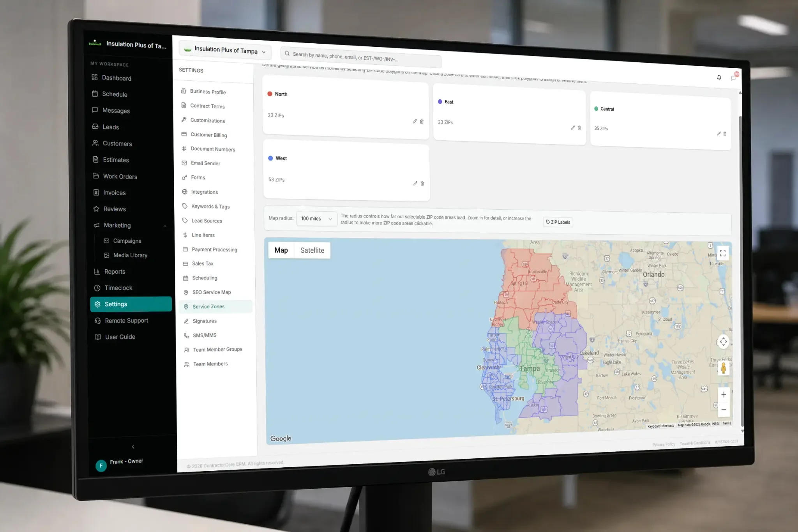Click the North zone red color dot
Viewport: 798px width, 532px height.
tap(270, 94)
